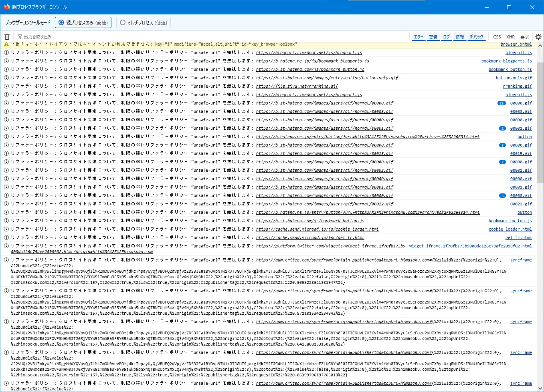Viewport: 544px width, 392px height.
Task: Clear console output with the trash icon
Action: click(x=7, y=37)
